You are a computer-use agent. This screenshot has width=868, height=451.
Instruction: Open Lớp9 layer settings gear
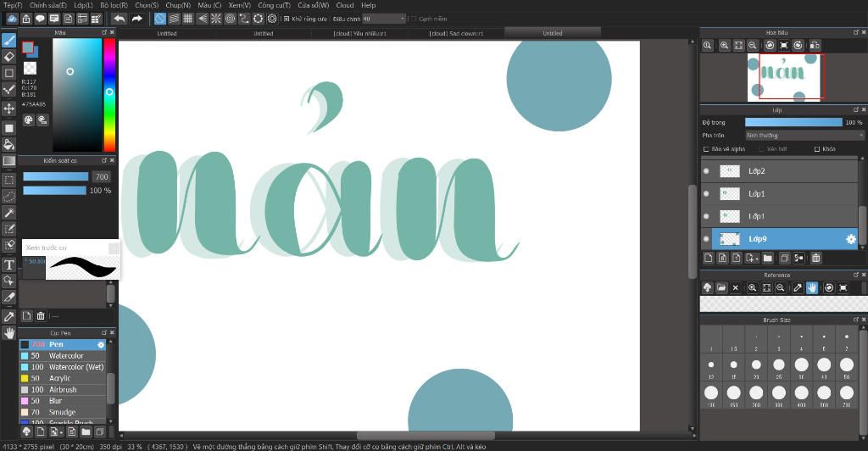(851, 239)
